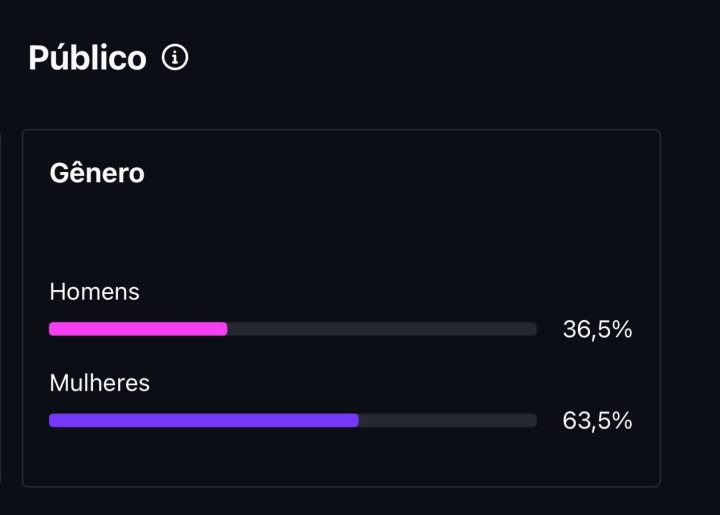This screenshot has width=720, height=515.
Task: Click the pink filled Homens bar
Action: coord(138,329)
